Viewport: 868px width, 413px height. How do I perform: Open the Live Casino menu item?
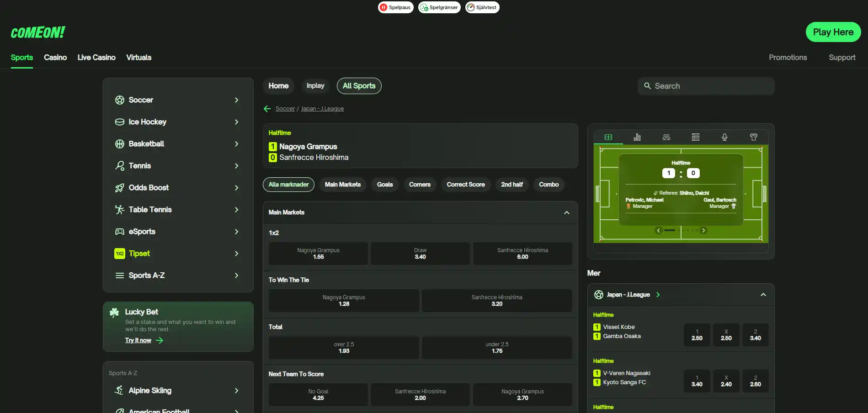click(x=96, y=58)
